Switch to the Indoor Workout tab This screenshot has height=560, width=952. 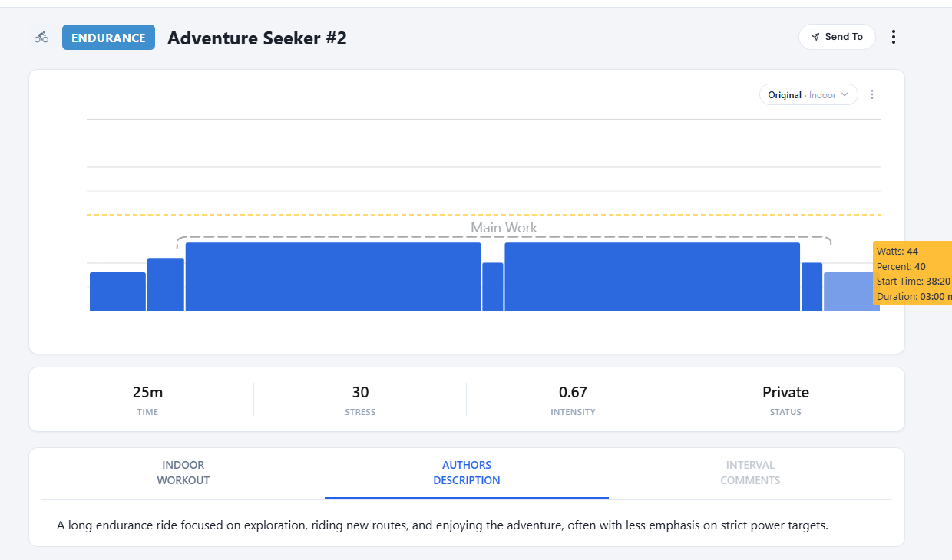[183, 473]
